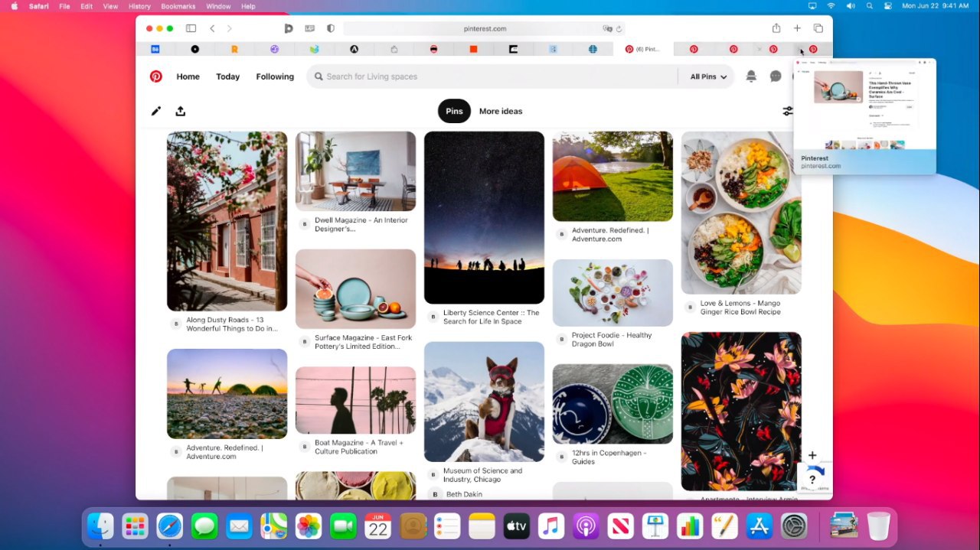Go to the Today page
This screenshot has height=550, width=980.
(x=227, y=76)
